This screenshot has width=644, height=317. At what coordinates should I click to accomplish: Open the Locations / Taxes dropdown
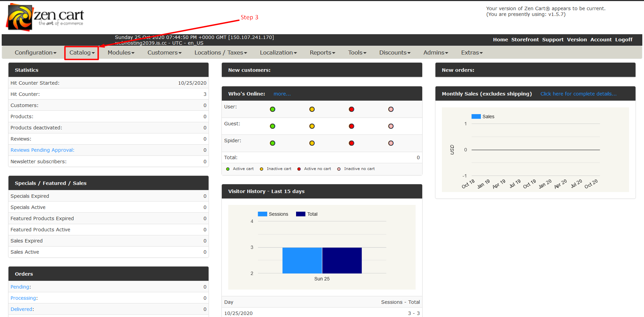[x=221, y=52]
